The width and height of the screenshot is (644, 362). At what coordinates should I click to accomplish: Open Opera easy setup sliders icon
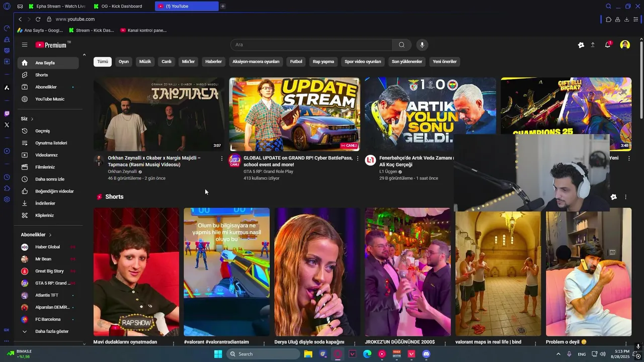(x=636, y=19)
